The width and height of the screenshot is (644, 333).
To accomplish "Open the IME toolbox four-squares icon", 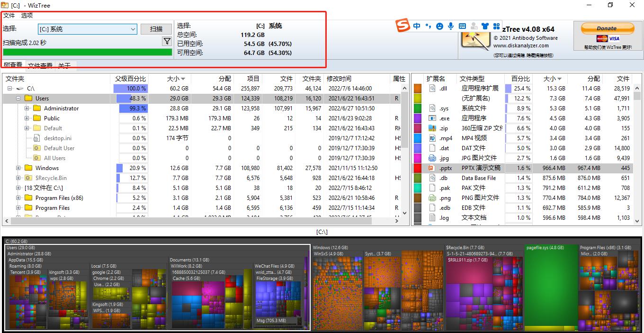I will tap(496, 26).
